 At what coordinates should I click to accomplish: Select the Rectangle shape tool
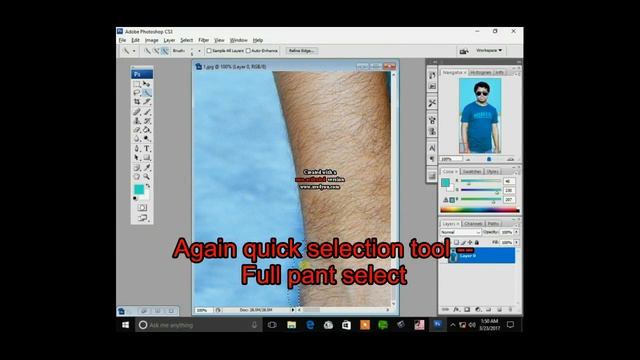click(x=147, y=158)
